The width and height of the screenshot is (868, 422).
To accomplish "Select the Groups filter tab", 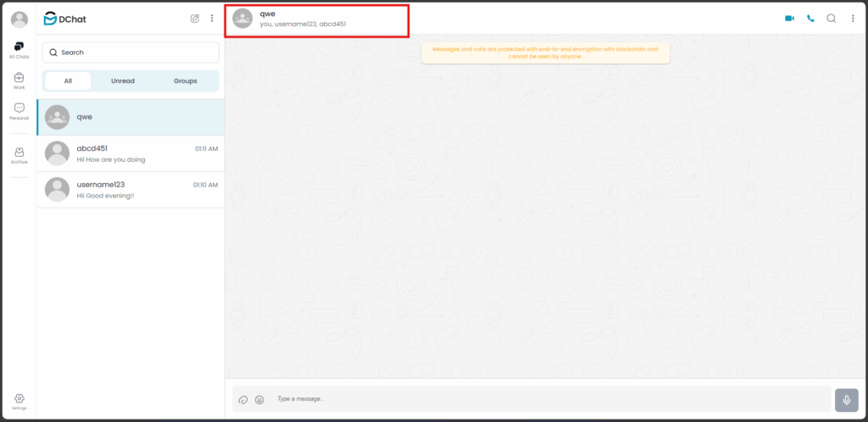I will click(185, 81).
